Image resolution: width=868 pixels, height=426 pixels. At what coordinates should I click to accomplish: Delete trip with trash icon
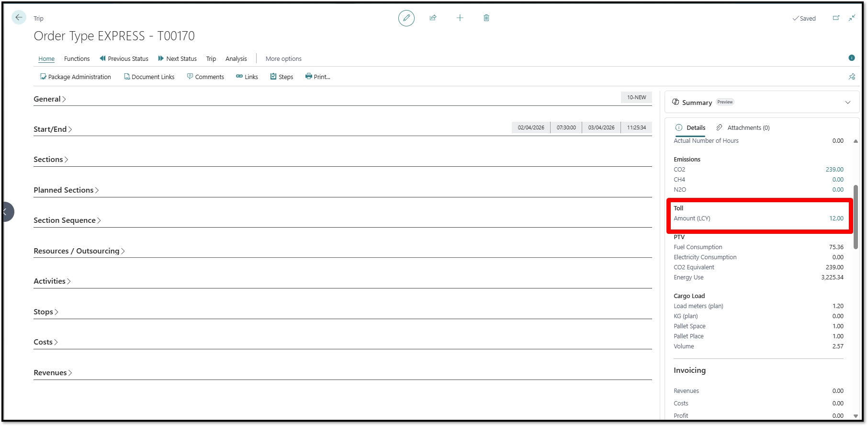(486, 18)
